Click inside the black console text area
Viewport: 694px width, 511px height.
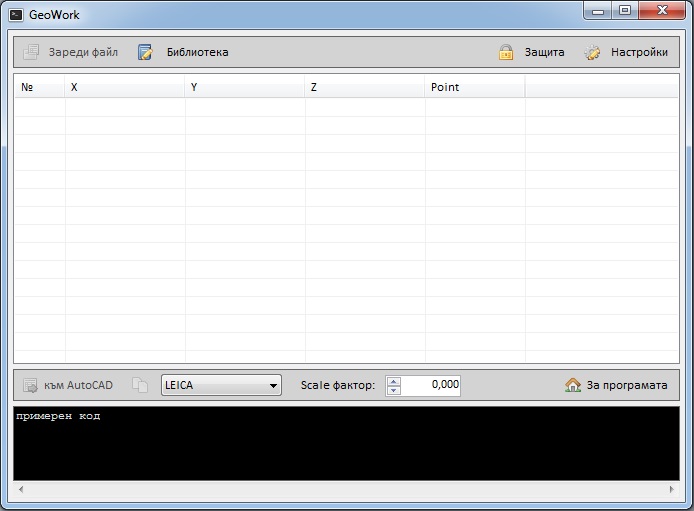[346, 445]
